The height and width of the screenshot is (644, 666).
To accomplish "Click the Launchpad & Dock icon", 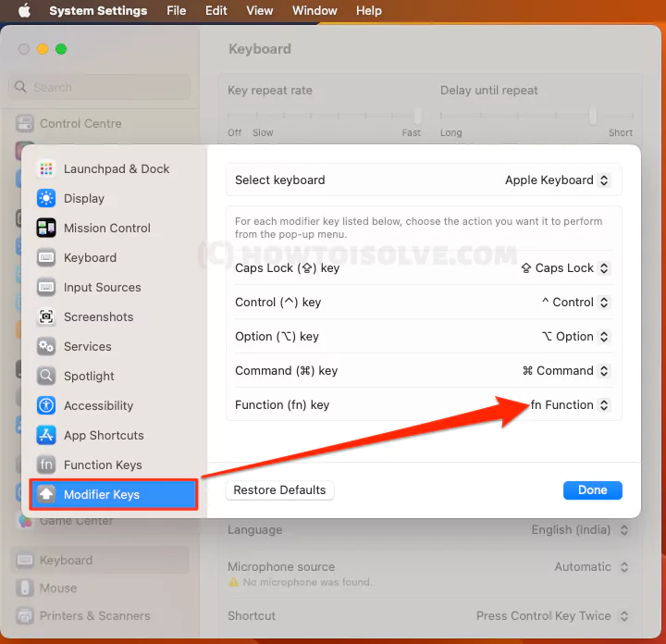I will [x=46, y=168].
